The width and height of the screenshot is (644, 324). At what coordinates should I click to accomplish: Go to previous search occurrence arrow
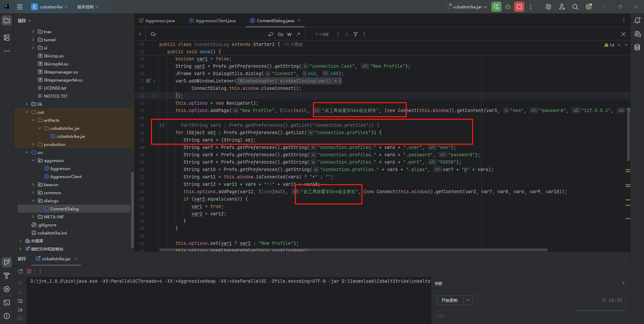tap(338, 34)
